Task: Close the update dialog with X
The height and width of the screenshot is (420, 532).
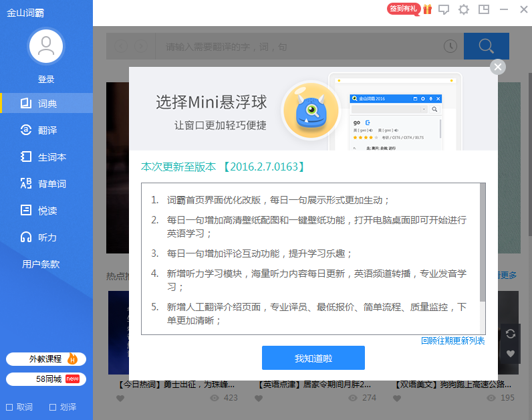Action: coord(498,67)
